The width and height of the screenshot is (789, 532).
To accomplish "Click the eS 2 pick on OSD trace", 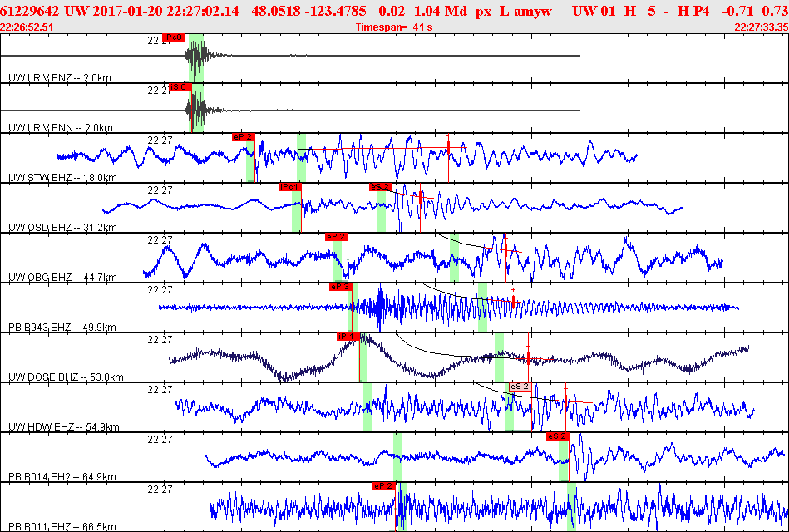I will point(380,186).
